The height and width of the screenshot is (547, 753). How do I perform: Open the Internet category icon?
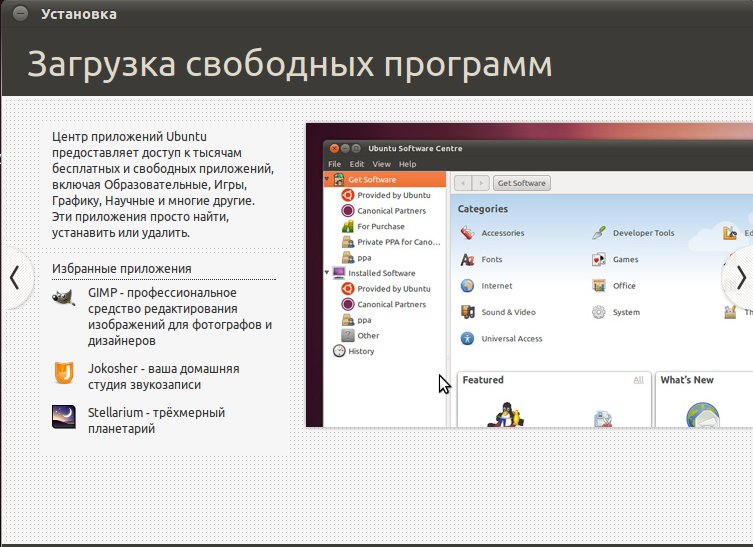467,286
